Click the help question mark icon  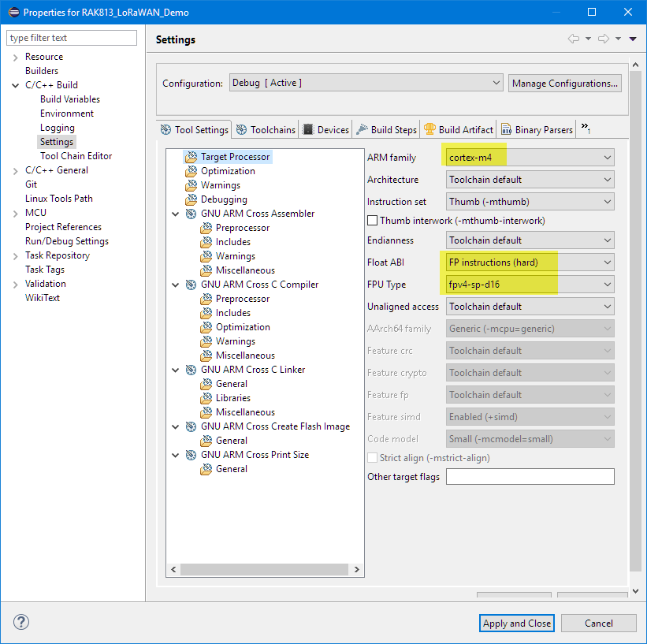[x=21, y=623]
